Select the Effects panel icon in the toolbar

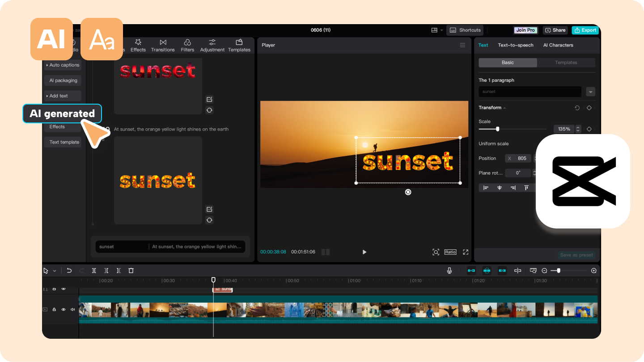pos(138,45)
